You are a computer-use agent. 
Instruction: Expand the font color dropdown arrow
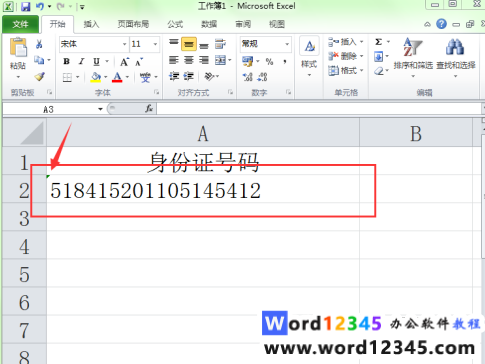click(x=127, y=77)
